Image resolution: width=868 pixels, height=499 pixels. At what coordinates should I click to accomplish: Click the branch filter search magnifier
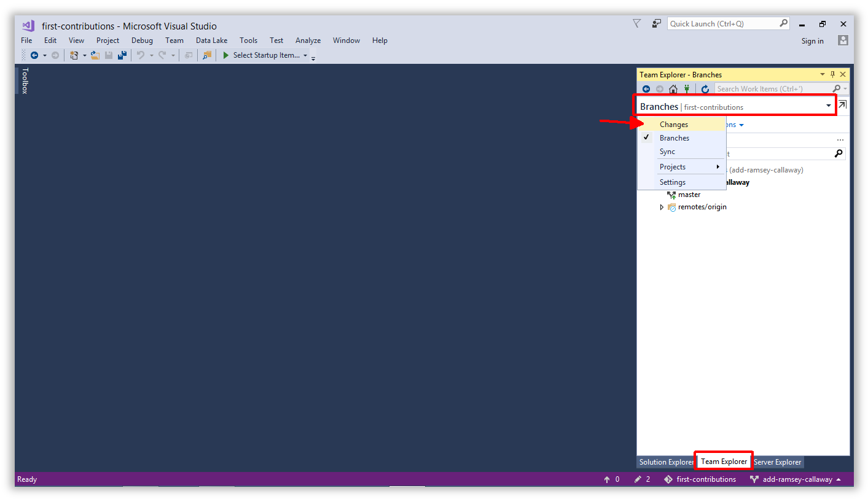coord(839,153)
